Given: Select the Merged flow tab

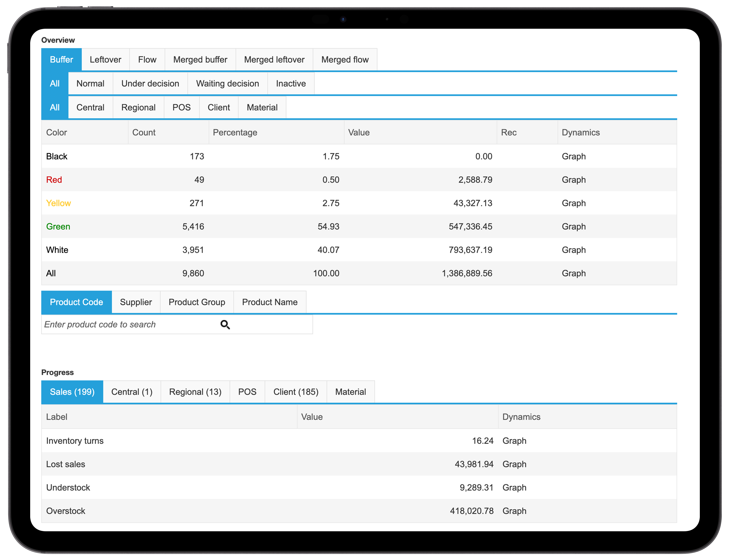Looking at the screenshot, I should [x=345, y=59].
